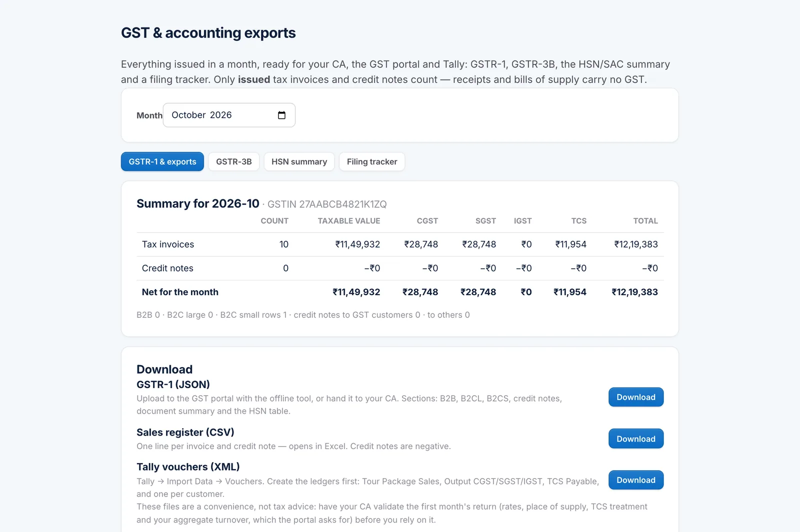Image resolution: width=800 pixels, height=532 pixels.
Task: Click the Tax invoices TCS ₹11,954
Action: 570,244
